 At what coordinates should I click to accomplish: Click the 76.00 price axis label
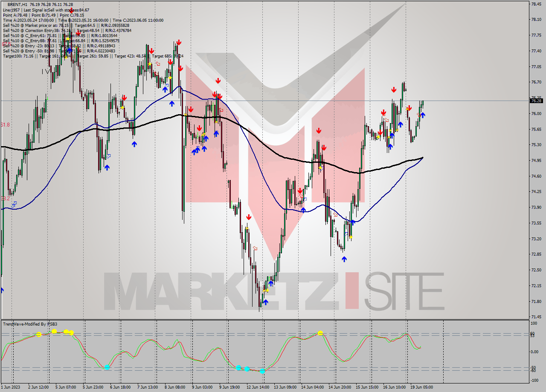[x=536, y=113]
